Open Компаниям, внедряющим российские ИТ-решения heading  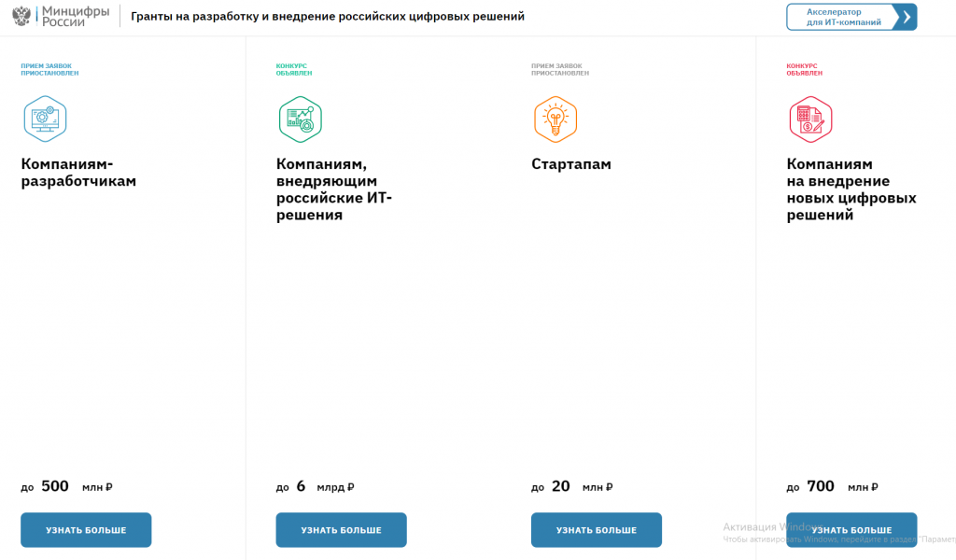click(334, 189)
